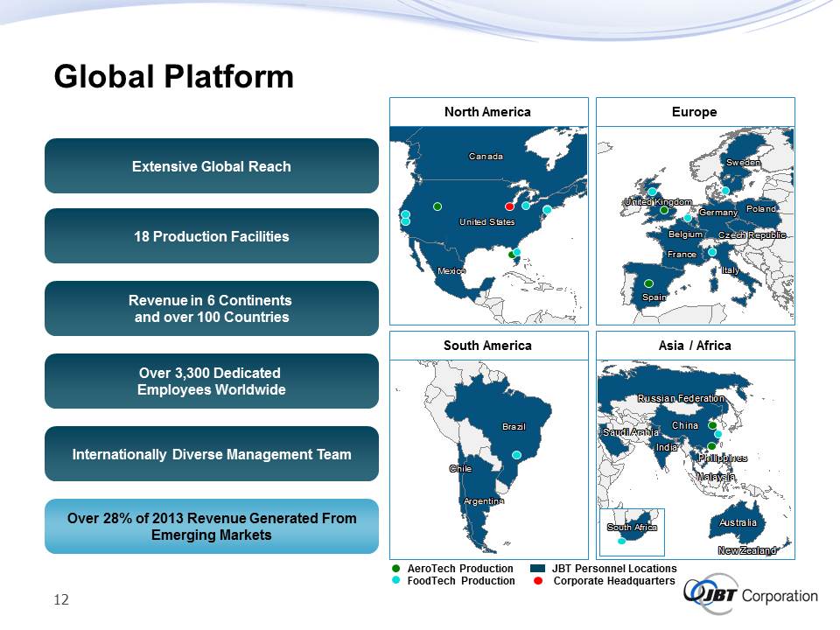Click the red Corporate Headquarters dot on US map
This screenshot has width=840, height=630.
pyautogui.click(x=509, y=206)
